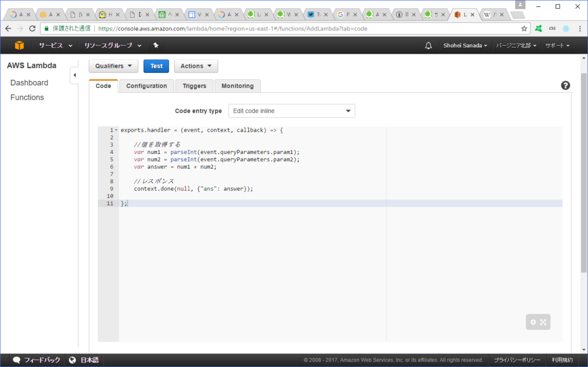
Task: Open the help question mark icon
Action: pos(565,86)
